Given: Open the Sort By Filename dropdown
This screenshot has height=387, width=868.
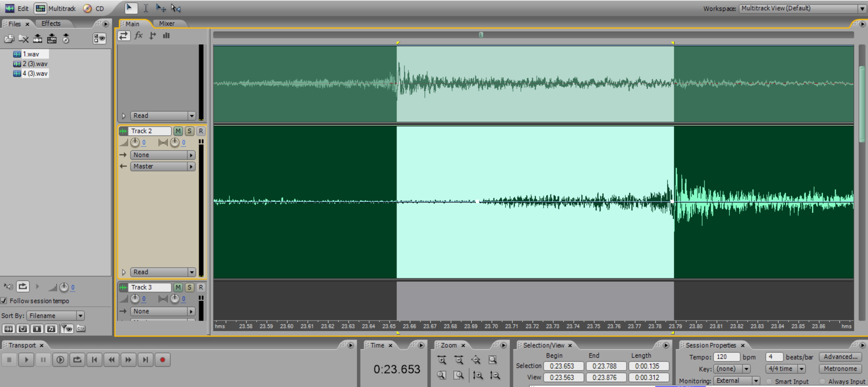Looking at the screenshot, I should pyautogui.click(x=55, y=316).
